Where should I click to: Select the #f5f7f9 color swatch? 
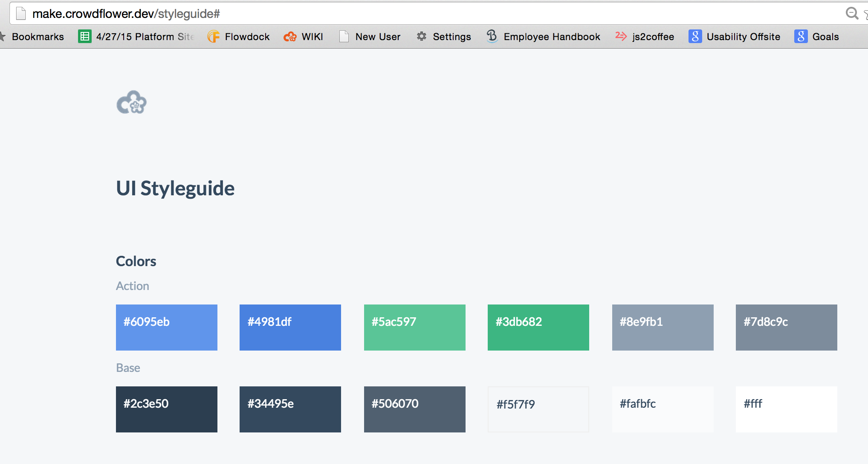[538, 409]
